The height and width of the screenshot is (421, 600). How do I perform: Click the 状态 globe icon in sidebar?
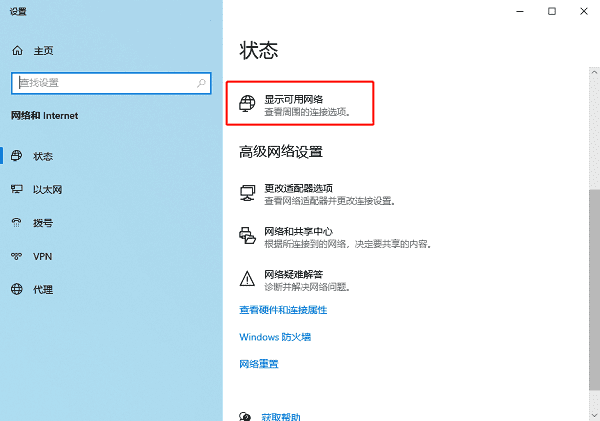pyautogui.click(x=16, y=156)
